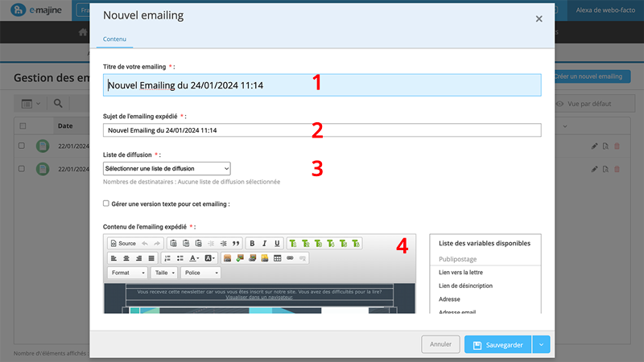Image resolution: width=644 pixels, height=362 pixels.
Task: Insert a numbered list
Action: pos(167,258)
